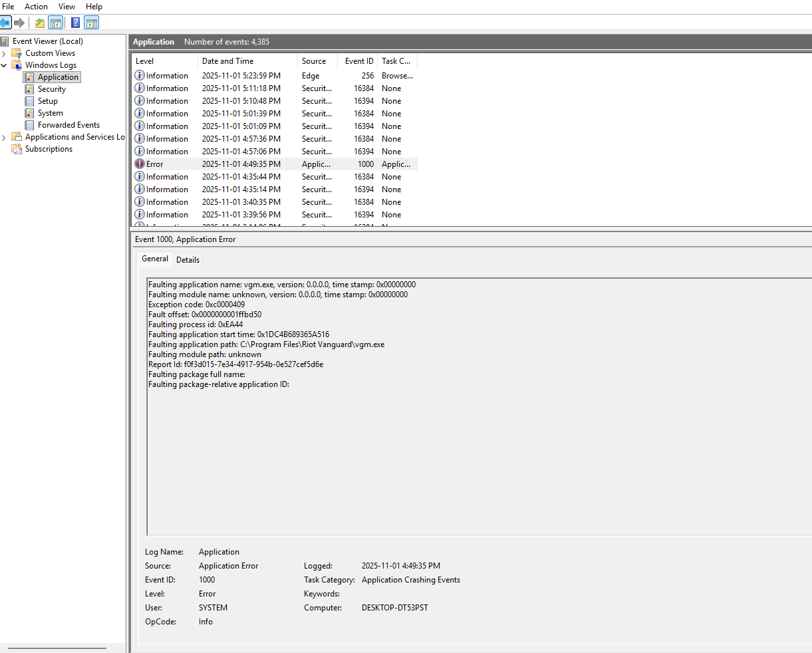Screen dimensions: 812x653
Task: Select the Event Viewer (Local) root node
Action: click(x=47, y=41)
